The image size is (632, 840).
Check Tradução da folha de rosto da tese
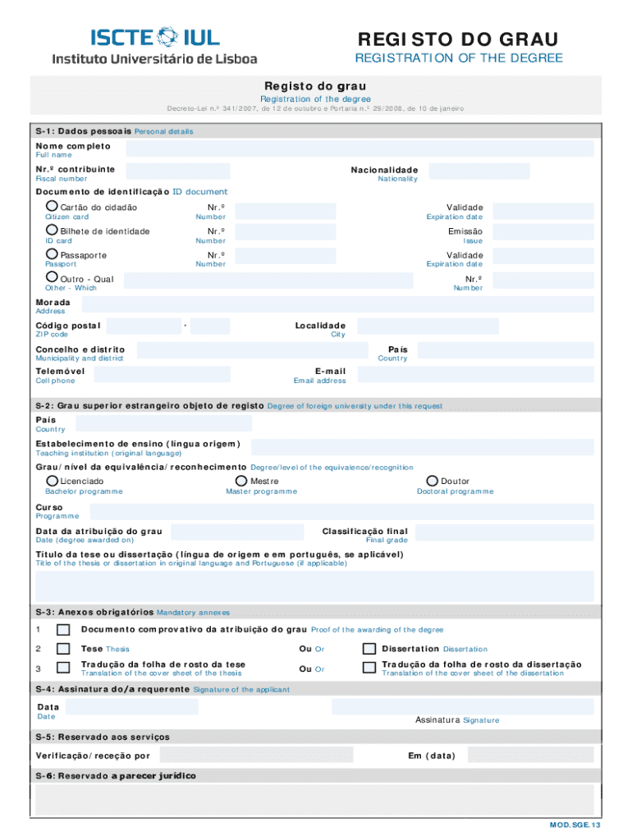63,669
